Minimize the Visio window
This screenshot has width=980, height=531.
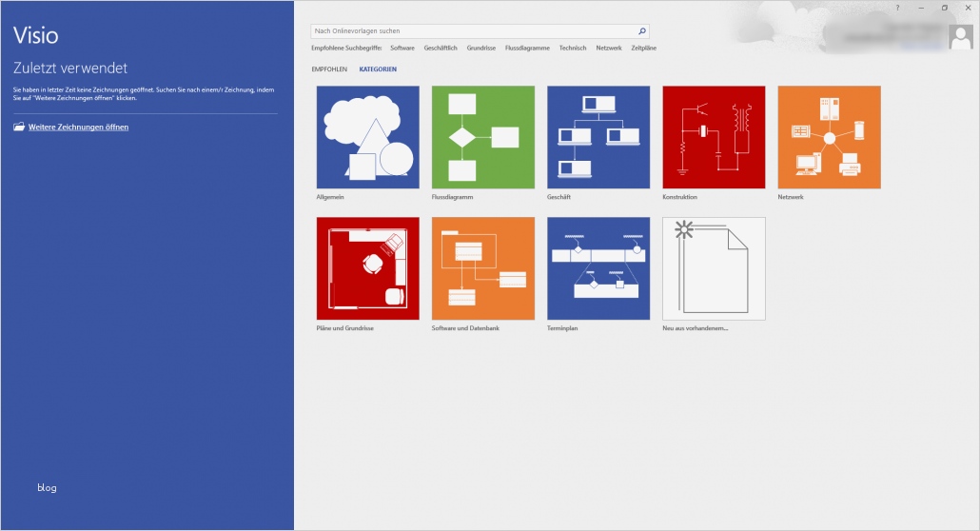(921, 8)
